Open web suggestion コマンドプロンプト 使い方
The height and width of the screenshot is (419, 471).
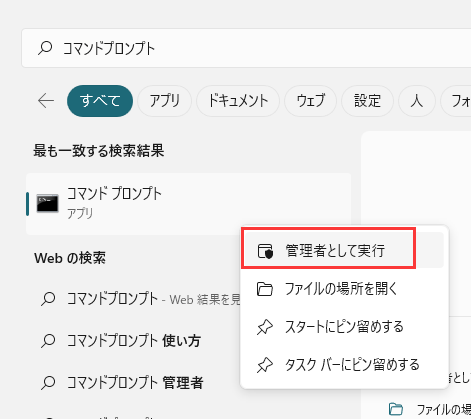(x=134, y=341)
